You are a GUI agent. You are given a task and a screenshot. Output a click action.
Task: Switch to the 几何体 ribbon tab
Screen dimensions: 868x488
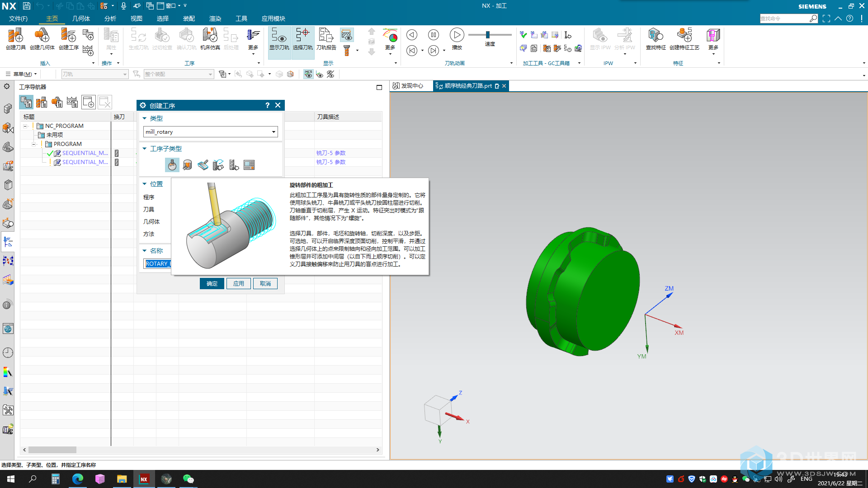click(81, 19)
